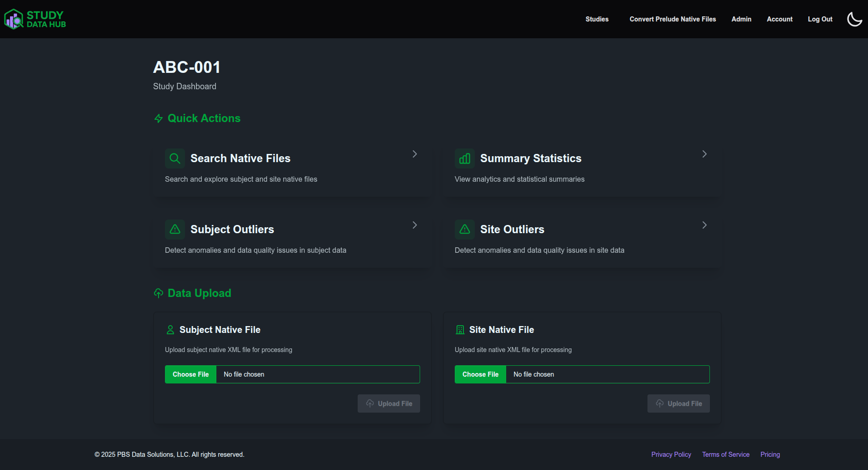This screenshot has width=868, height=470.
Task: Select the magnifier icon on Search Native Files
Action: tap(175, 158)
